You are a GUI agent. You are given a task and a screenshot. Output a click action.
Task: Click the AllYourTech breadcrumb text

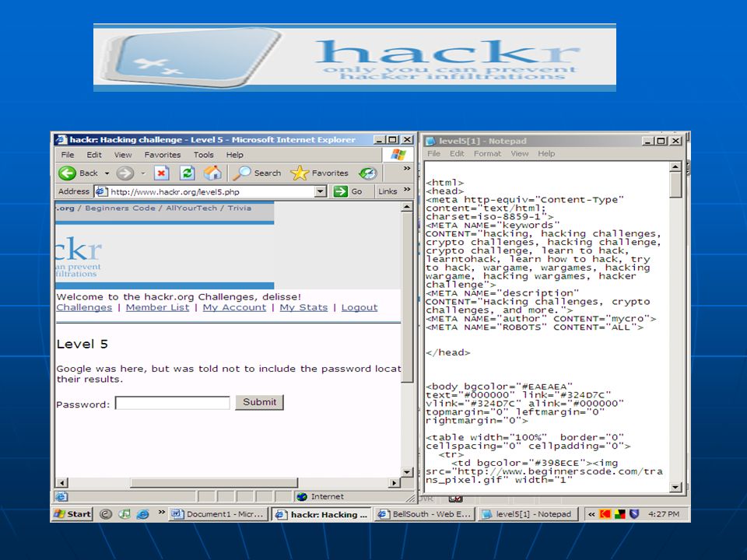point(191,208)
